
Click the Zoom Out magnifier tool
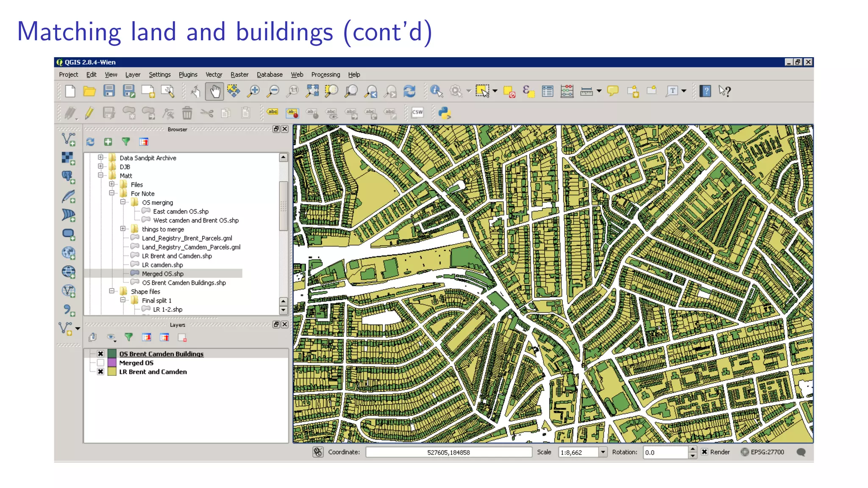273,91
